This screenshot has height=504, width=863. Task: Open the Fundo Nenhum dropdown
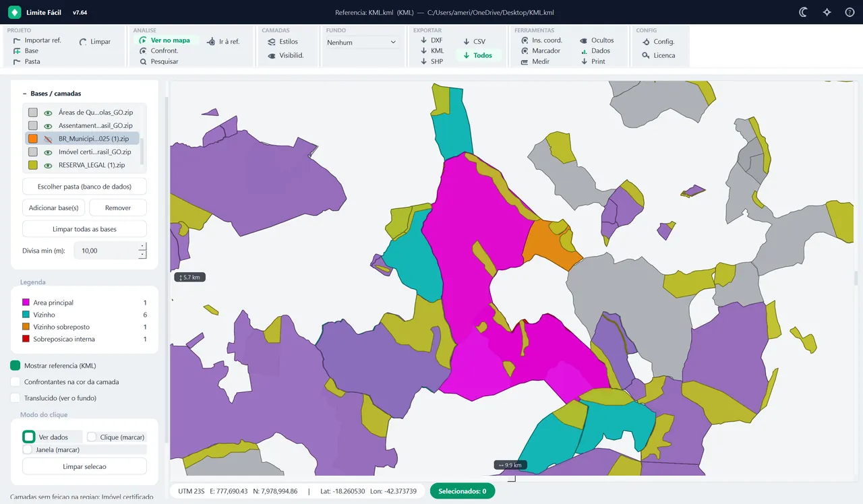pos(361,42)
